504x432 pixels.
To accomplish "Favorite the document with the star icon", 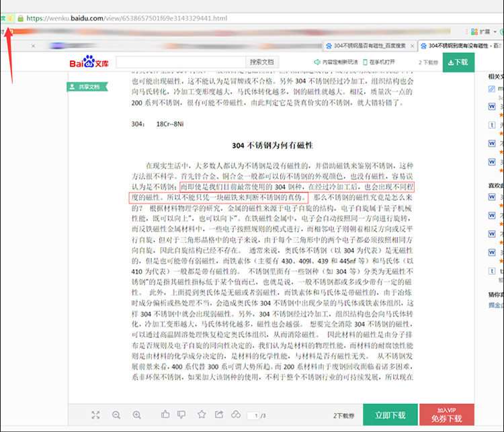I will (x=202, y=415).
